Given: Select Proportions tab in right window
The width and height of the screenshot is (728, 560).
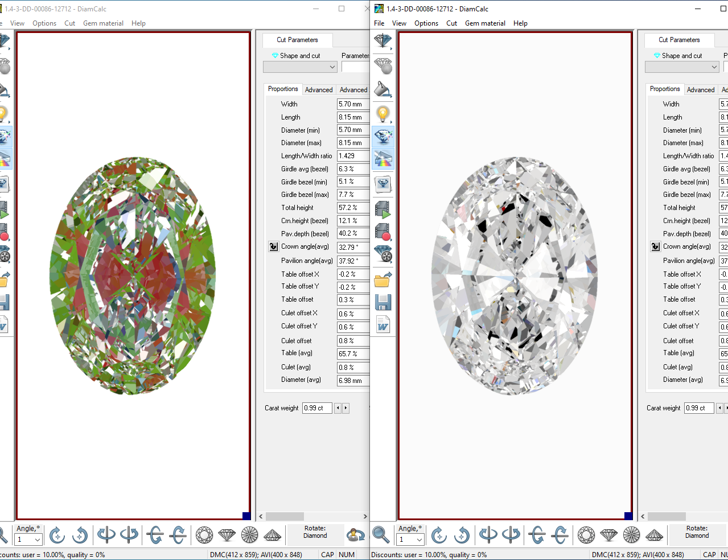Looking at the screenshot, I should (665, 89).
